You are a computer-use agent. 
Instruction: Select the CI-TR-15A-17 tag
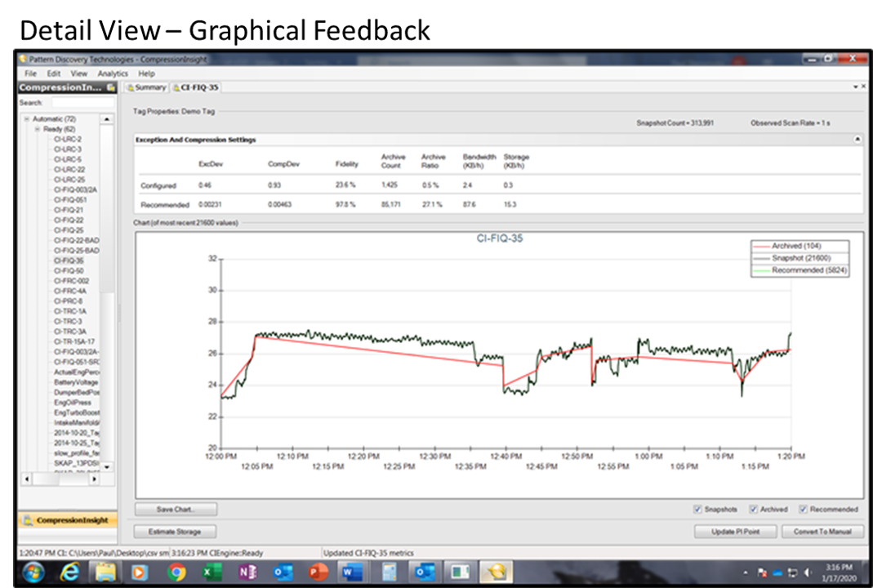click(x=74, y=341)
